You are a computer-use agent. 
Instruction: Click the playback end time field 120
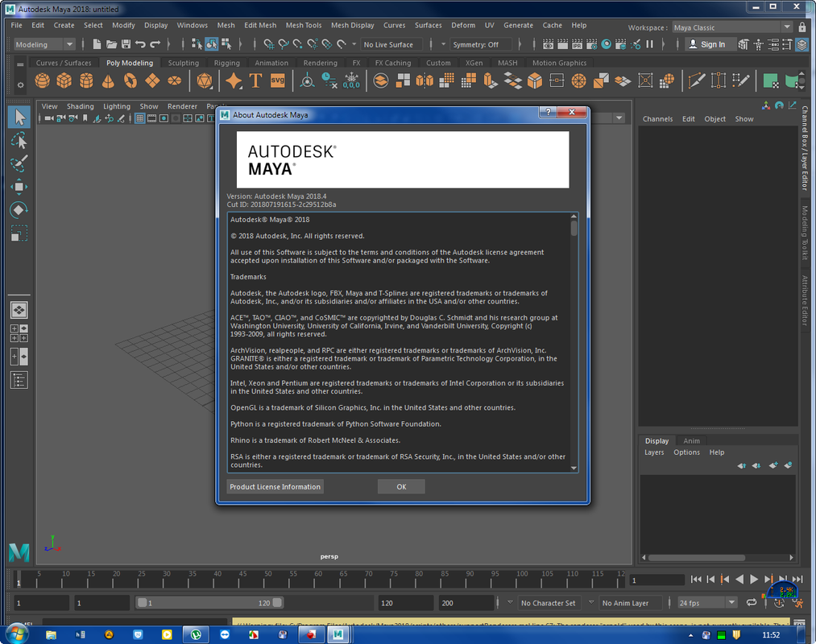(x=405, y=603)
